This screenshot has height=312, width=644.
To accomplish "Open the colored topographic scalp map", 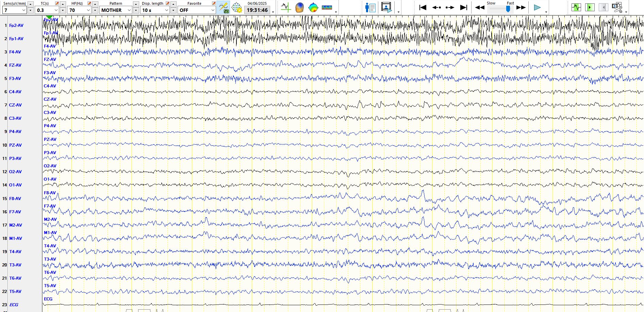I will pos(313,7).
